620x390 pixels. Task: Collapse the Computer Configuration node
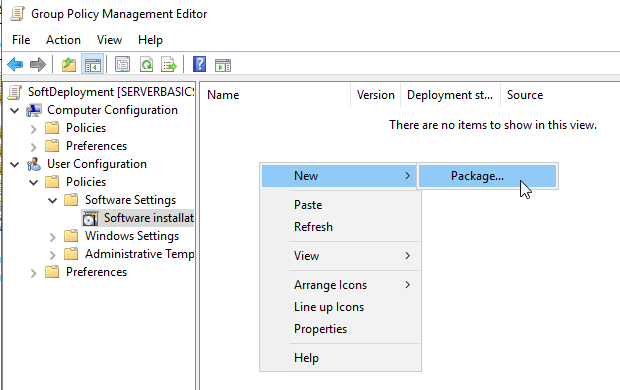click(x=15, y=110)
